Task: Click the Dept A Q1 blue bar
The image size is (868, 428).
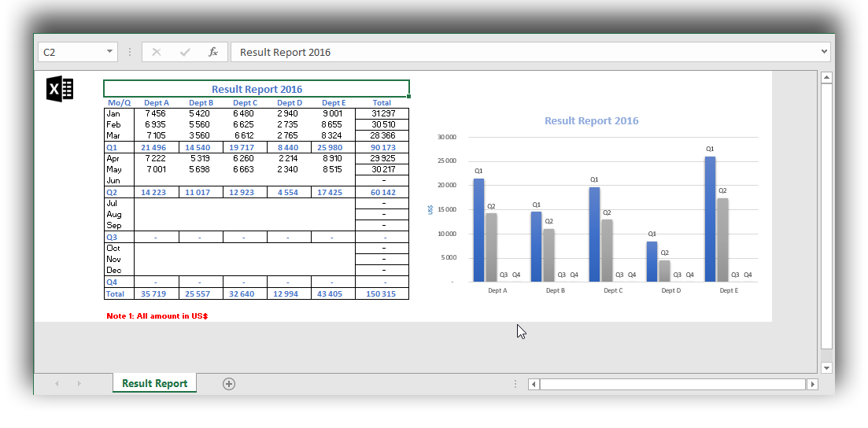Action: (478, 230)
